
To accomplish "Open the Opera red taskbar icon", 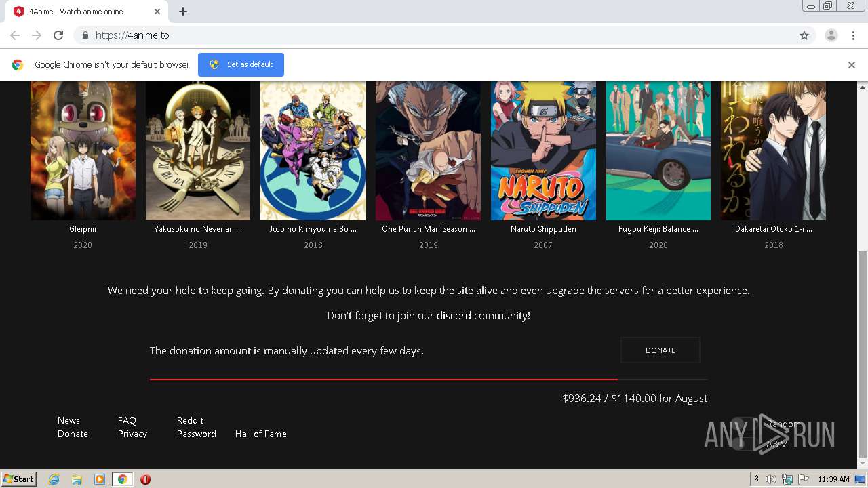I will click(145, 479).
